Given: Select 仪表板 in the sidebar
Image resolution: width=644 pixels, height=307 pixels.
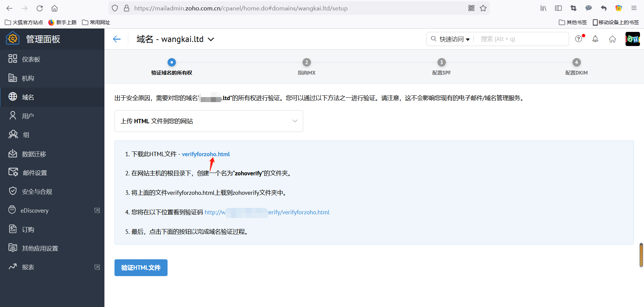Looking at the screenshot, I should point(31,59).
